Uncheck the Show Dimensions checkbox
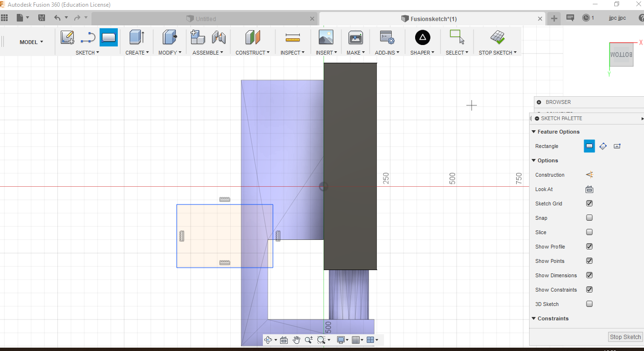644x351 pixels. (589, 275)
